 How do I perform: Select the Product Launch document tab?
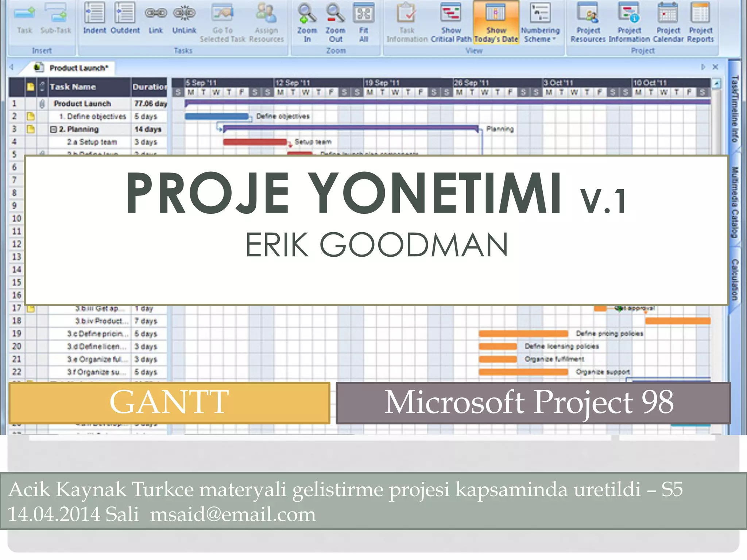tap(78, 68)
